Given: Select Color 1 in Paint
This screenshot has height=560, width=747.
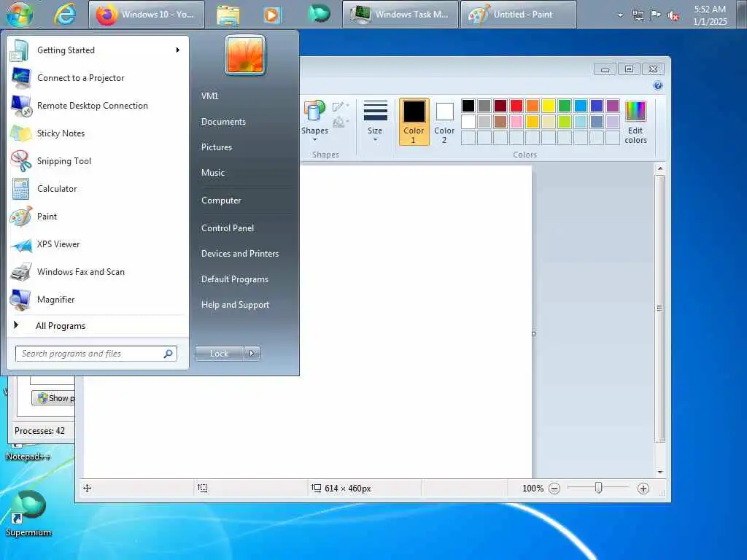Looking at the screenshot, I should pos(414,122).
